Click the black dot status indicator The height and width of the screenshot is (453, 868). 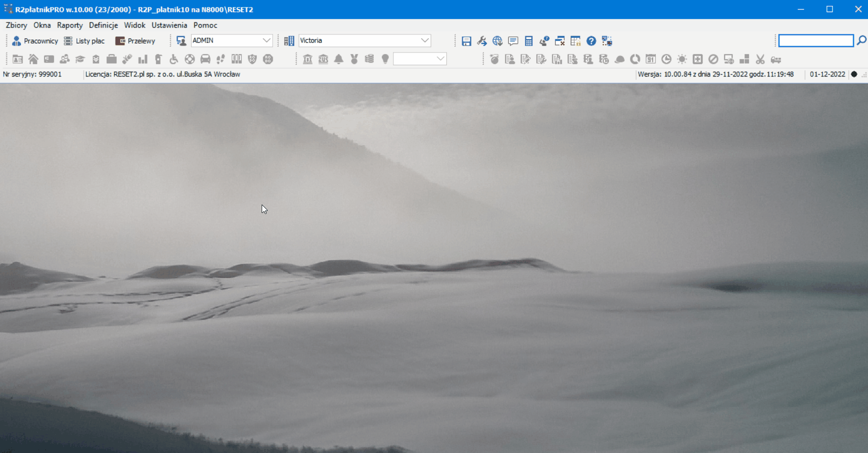click(854, 74)
